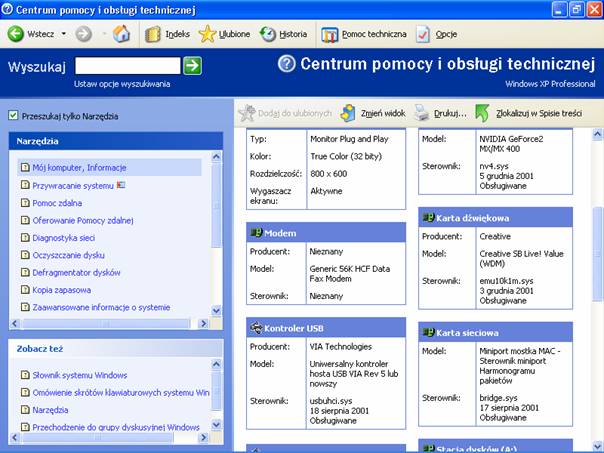Open Narzędzia link under Zobacz też
604x453 pixels.
pos(50,410)
